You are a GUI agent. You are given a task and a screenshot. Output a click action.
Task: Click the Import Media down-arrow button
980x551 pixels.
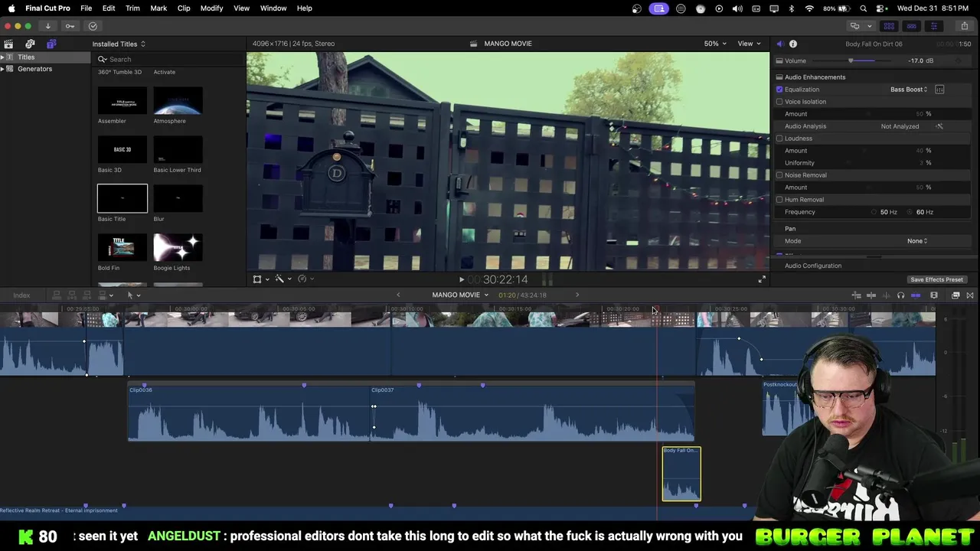(x=47, y=26)
